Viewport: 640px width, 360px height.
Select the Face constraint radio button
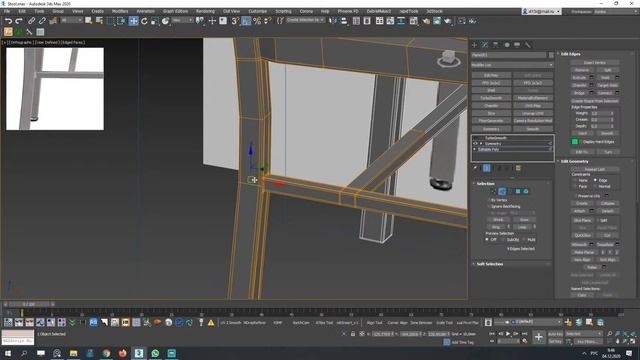(x=576, y=186)
